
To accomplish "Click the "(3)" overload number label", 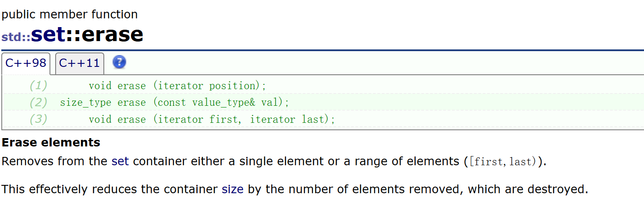I will coord(38,119).
